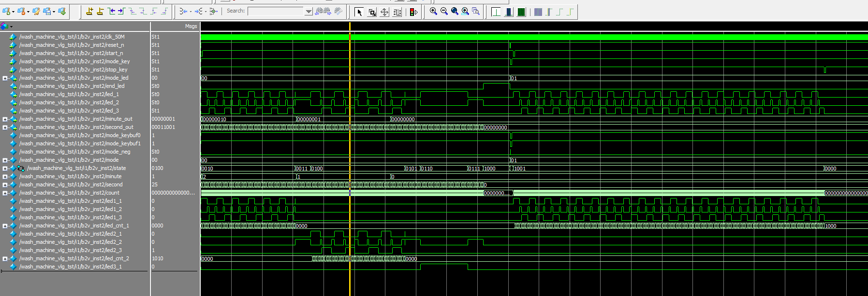Open the pane header dropdown arrow above signal list
Viewport: 868px width, 296px height.
pyautogui.click(x=11, y=27)
